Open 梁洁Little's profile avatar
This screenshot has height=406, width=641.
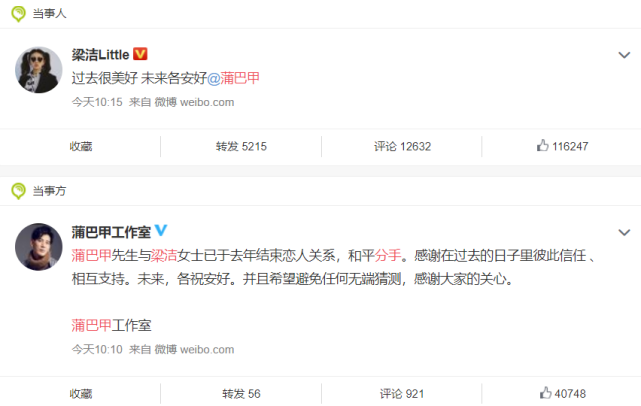click(39, 70)
